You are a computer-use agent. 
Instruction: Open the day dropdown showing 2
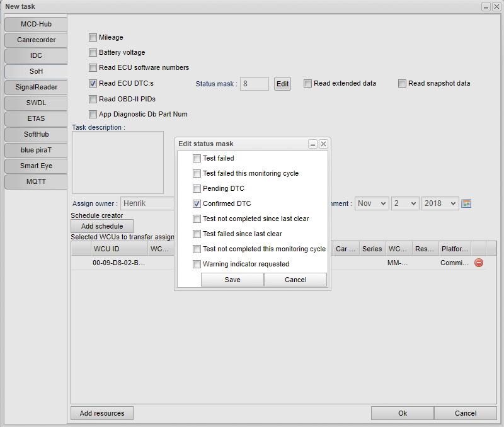(x=404, y=203)
